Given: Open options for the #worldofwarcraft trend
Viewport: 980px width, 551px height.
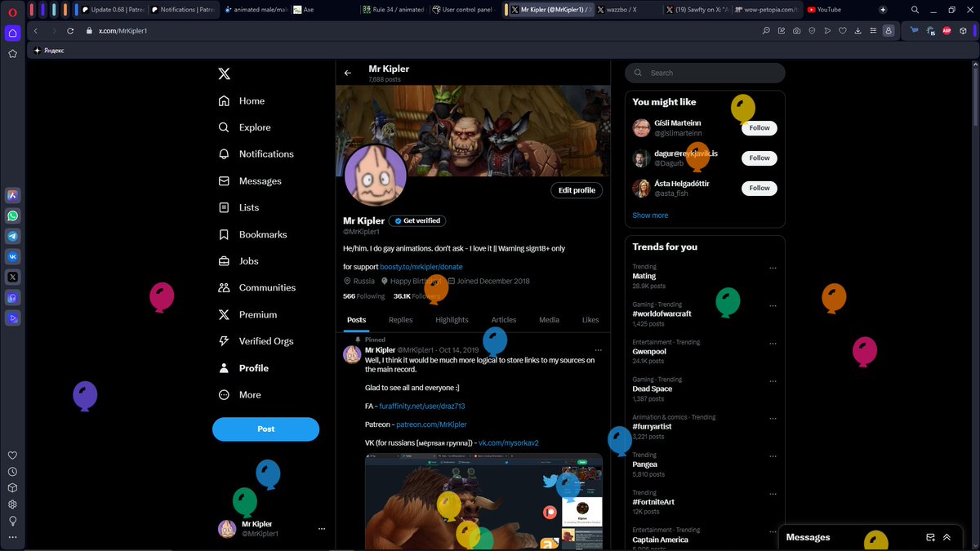Looking at the screenshot, I should (773, 305).
